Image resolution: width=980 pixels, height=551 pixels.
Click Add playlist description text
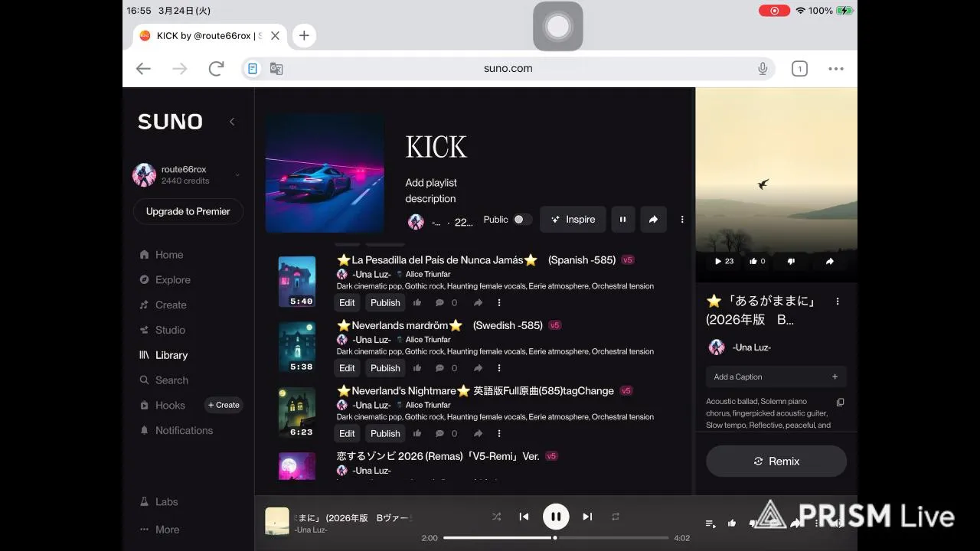point(430,191)
